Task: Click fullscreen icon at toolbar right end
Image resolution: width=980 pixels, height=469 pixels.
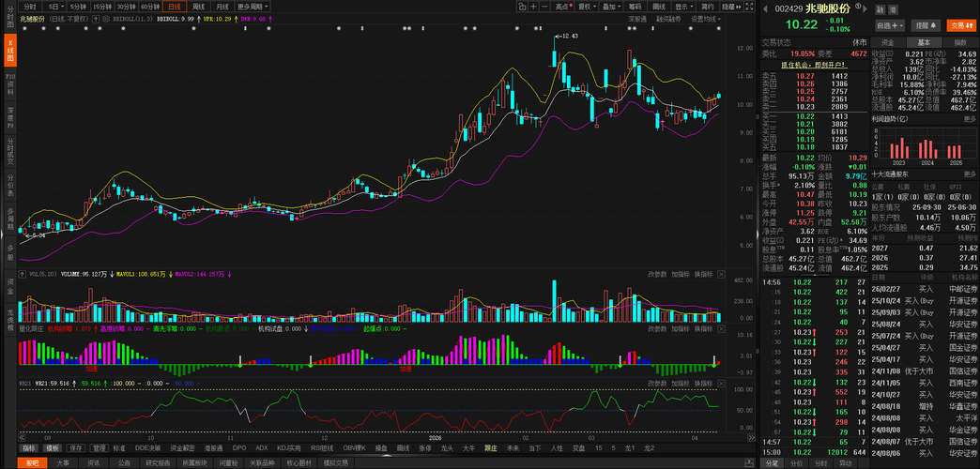Action: click(x=747, y=7)
